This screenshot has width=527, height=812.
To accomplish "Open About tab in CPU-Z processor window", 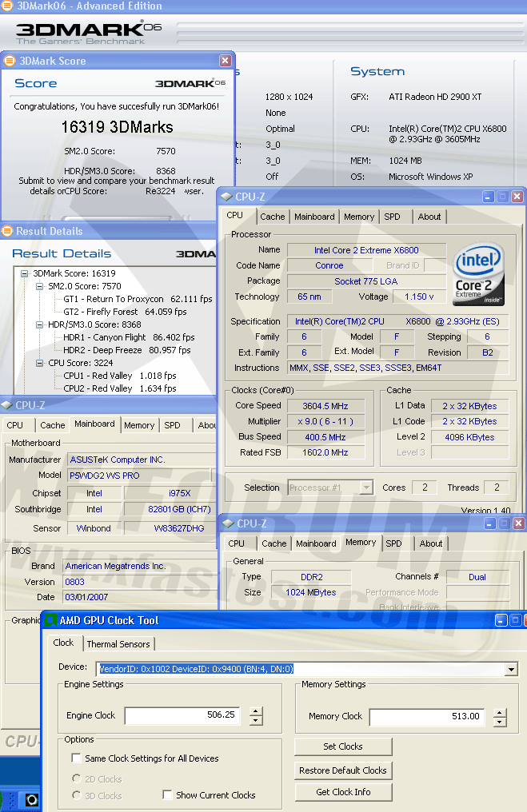I will [x=429, y=217].
